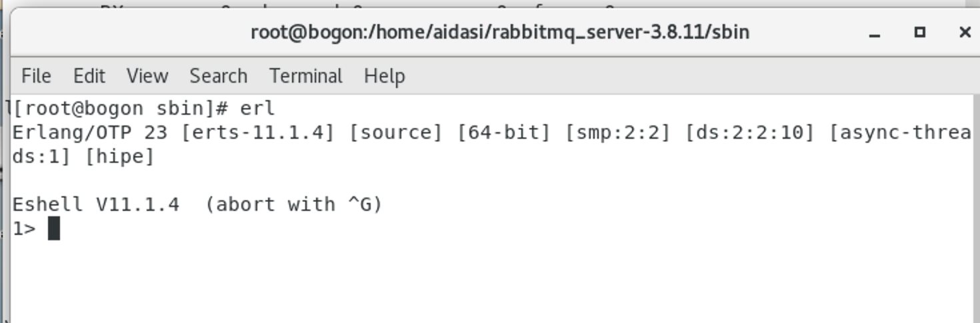Click the [64-bit] text in the output
Screen dimensions: 980x323
504,132
